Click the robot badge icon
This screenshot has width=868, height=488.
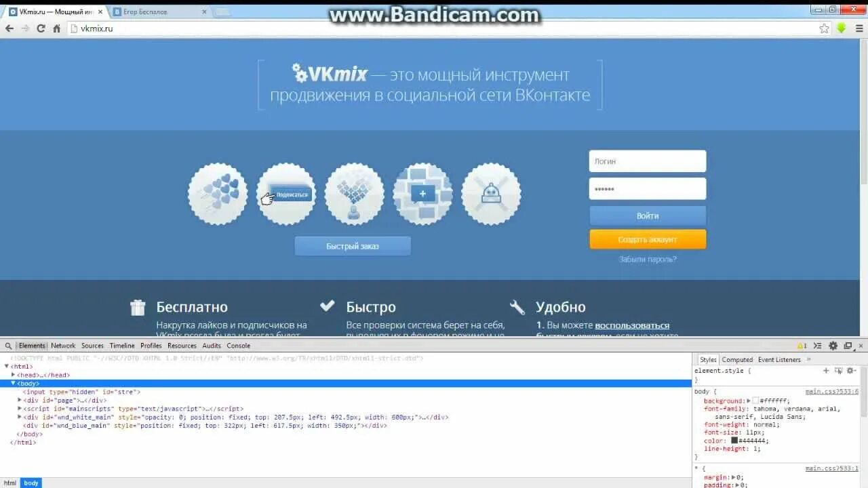(491, 194)
